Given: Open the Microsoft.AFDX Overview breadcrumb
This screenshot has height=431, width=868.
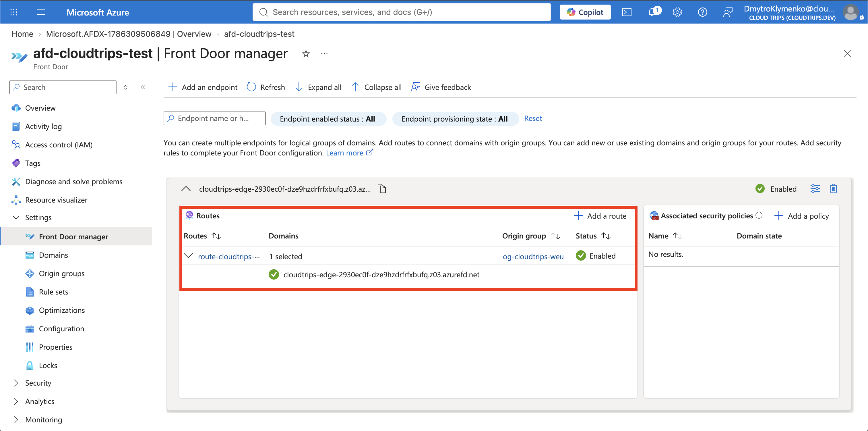Looking at the screenshot, I should 129,34.
